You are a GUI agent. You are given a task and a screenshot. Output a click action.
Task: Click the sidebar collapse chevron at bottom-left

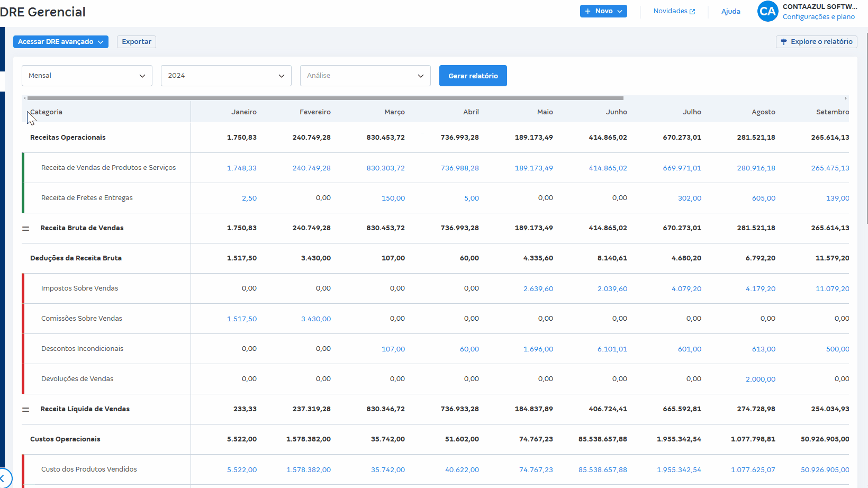(3, 478)
